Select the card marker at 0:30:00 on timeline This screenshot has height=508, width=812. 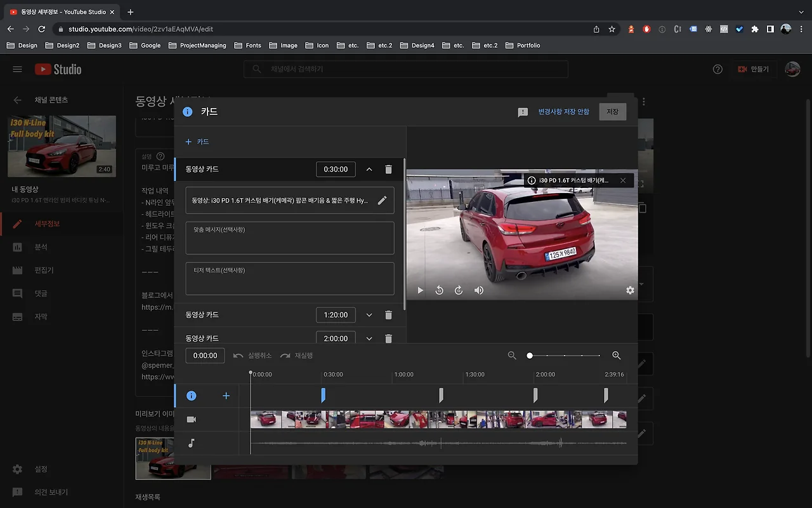tap(323, 396)
